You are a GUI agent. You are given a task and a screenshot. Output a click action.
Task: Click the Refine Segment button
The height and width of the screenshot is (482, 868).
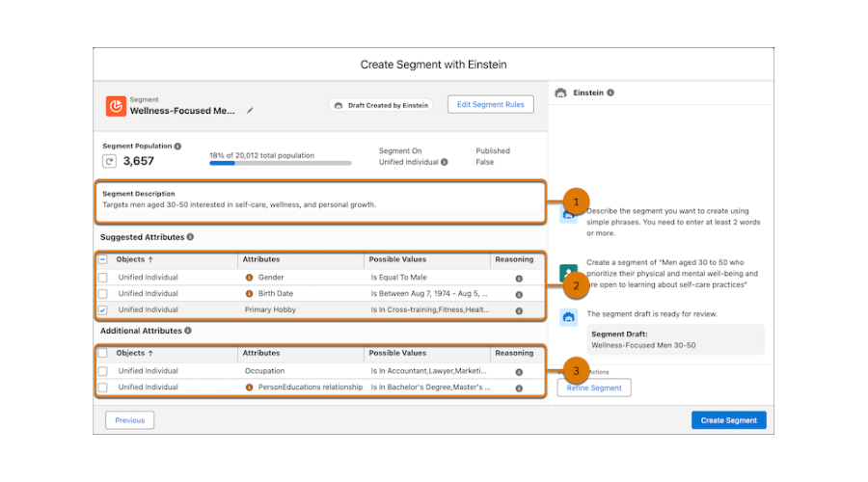click(594, 388)
